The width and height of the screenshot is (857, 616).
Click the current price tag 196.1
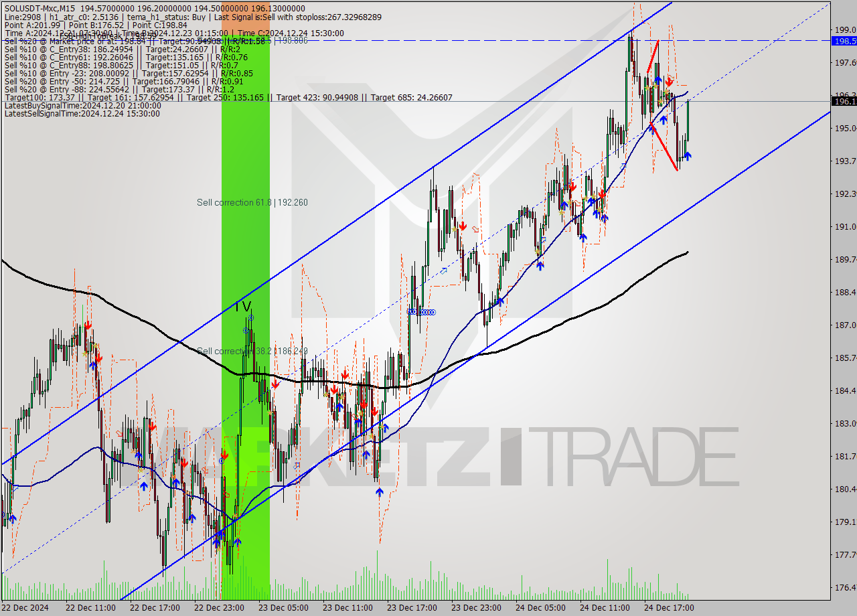point(844,101)
